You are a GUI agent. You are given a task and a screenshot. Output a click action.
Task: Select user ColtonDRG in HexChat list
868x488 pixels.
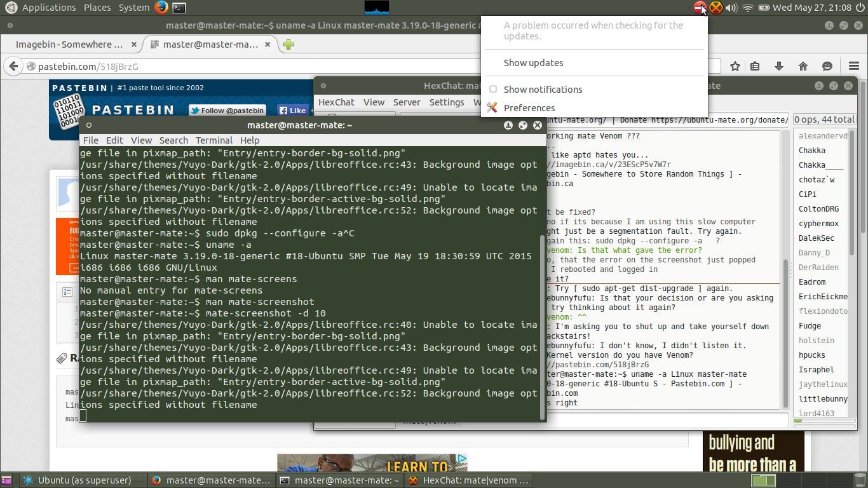point(818,209)
